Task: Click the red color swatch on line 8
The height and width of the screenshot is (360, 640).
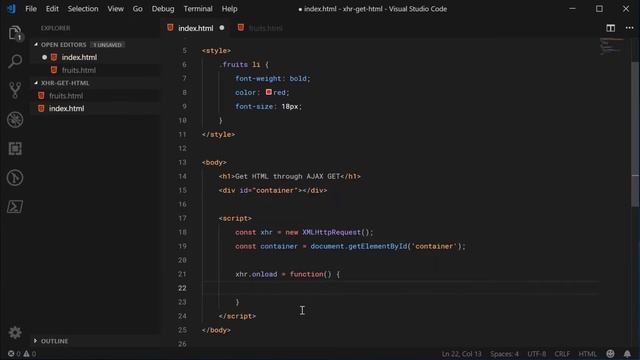Action: click(269, 92)
